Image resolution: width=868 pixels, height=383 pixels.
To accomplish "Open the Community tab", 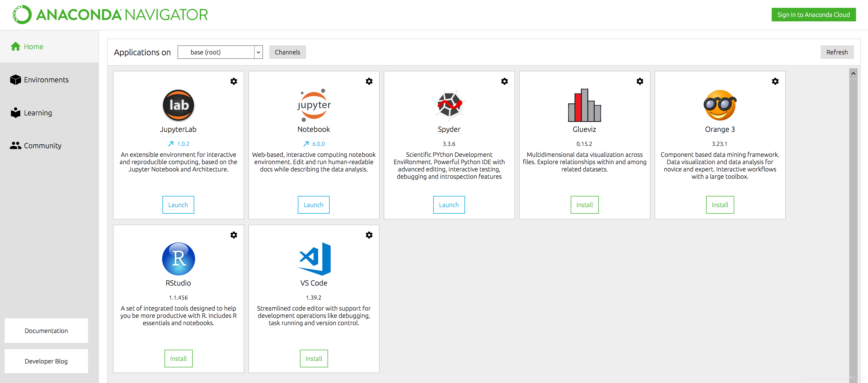I will pyautogui.click(x=49, y=146).
